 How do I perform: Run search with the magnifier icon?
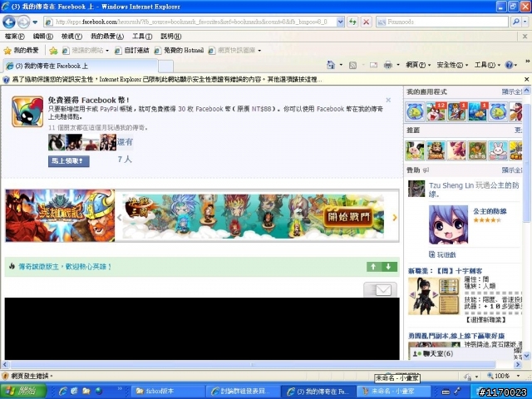tap(515, 22)
